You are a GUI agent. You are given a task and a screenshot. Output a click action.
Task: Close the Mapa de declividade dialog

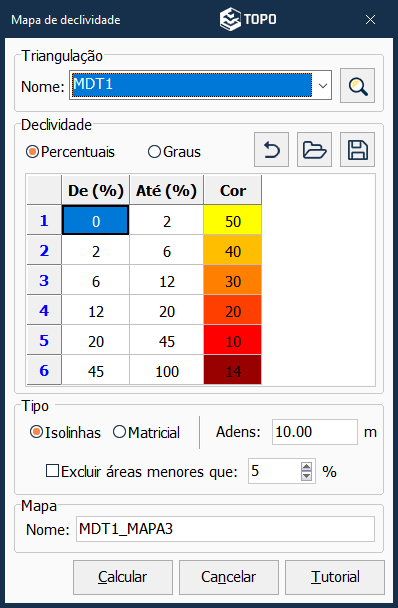370,19
